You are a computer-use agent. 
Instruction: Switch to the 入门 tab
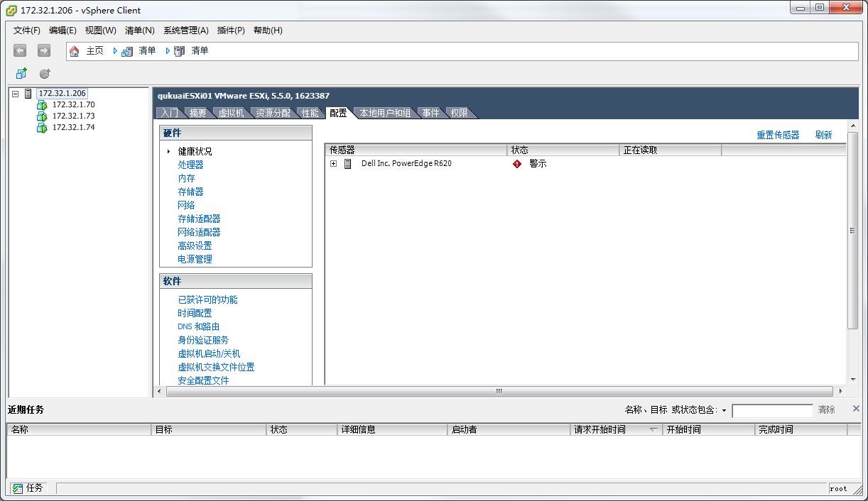(169, 113)
